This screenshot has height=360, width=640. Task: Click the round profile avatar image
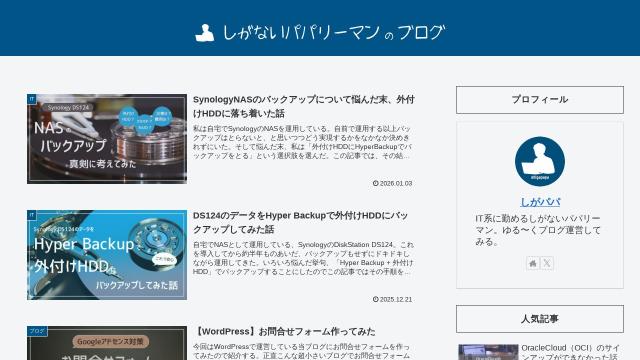[x=540, y=161]
